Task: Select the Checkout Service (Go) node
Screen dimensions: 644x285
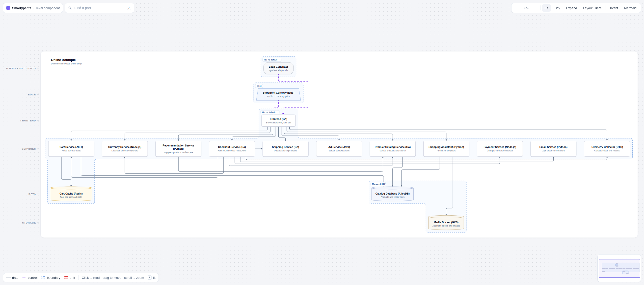Action: [232, 149]
